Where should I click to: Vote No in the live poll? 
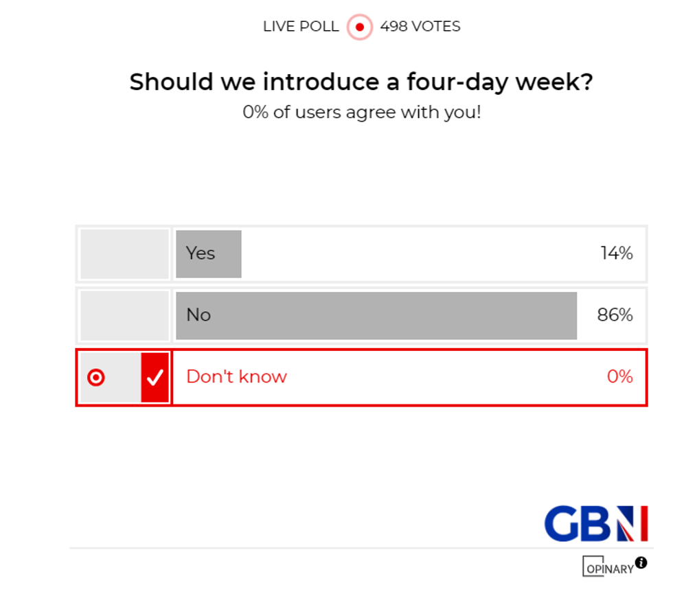(378, 315)
